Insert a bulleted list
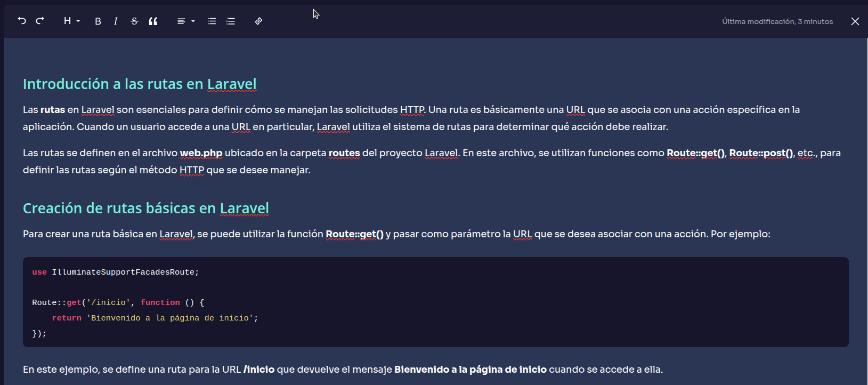The width and height of the screenshot is (868, 385). tap(212, 21)
